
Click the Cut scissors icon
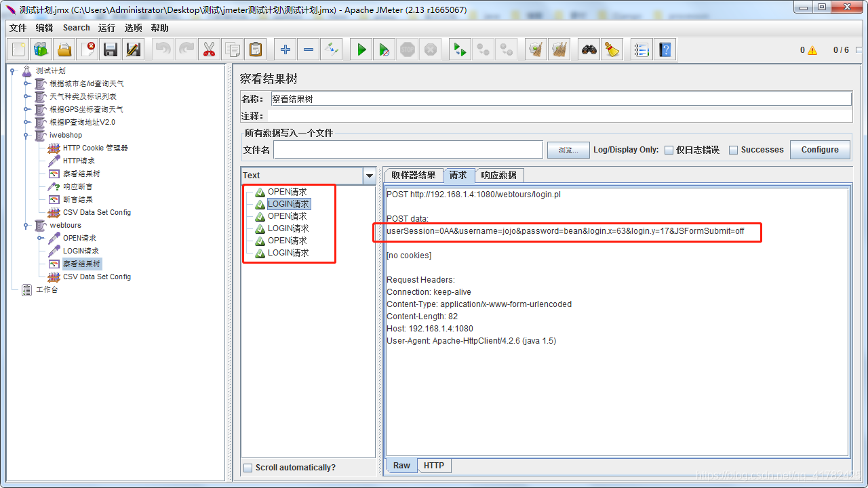pos(209,49)
